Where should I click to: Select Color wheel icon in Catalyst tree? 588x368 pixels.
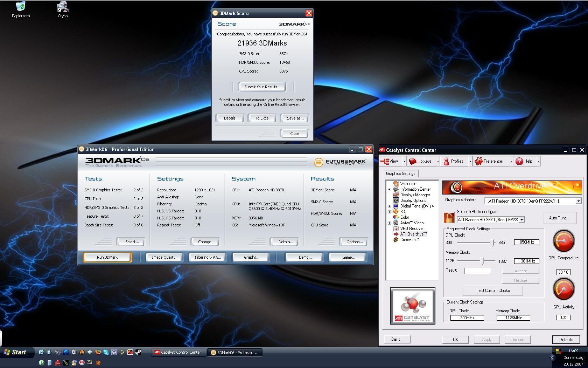396,217
